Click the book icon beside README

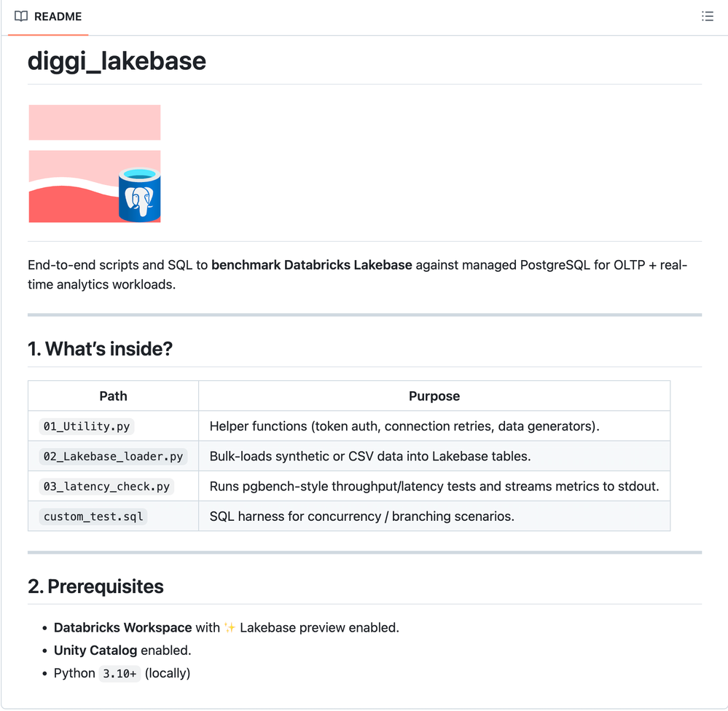click(x=21, y=16)
